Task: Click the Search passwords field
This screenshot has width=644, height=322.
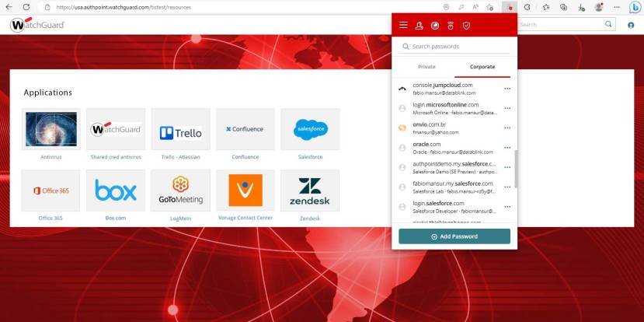Action: click(x=454, y=47)
